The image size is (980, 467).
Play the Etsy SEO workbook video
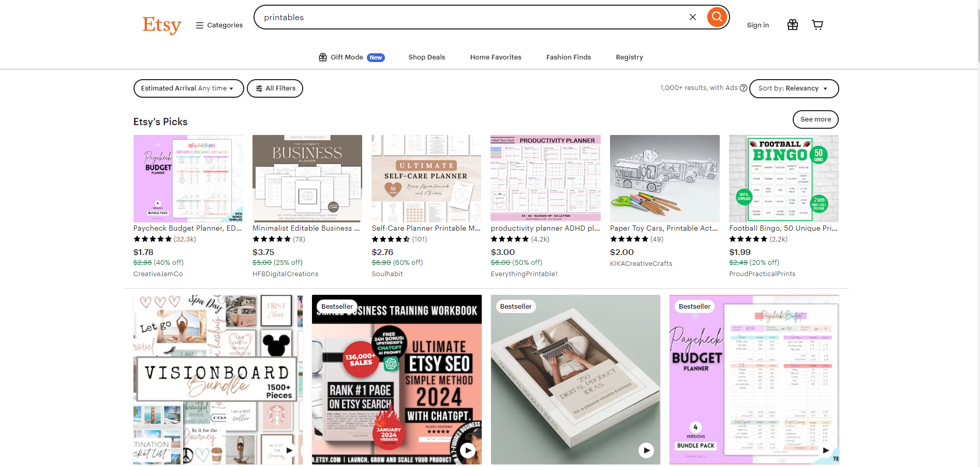click(468, 450)
